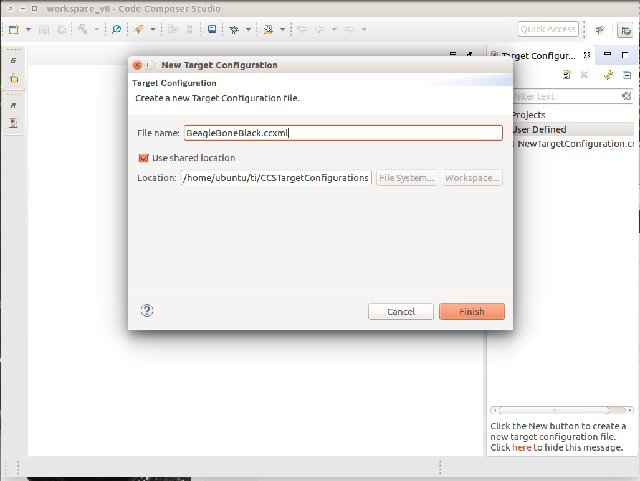Select NewTargetConfiguration.ccxml in the tree
Screen dimensions: 640x481
(576, 144)
